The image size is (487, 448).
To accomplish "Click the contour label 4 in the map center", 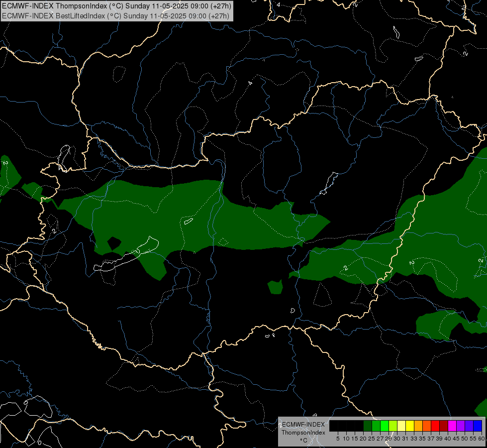I will click(x=250, y=83).
